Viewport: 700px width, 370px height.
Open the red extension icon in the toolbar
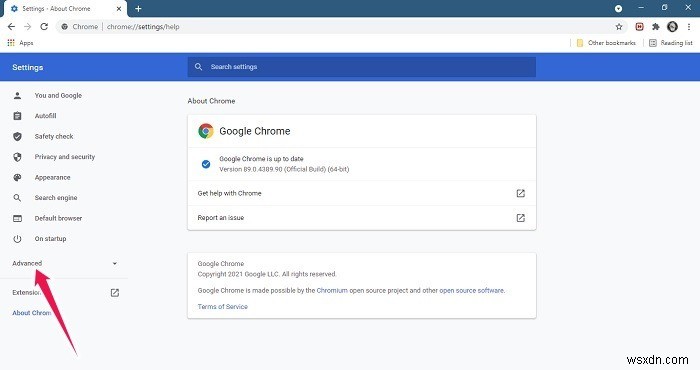(639, 27)
